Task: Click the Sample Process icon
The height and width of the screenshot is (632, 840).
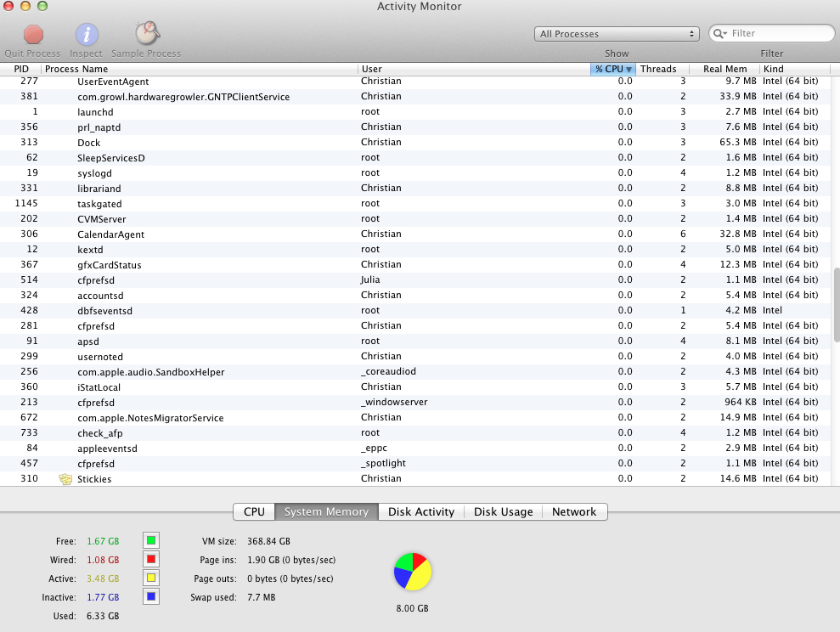Action: tap(147, 33)
